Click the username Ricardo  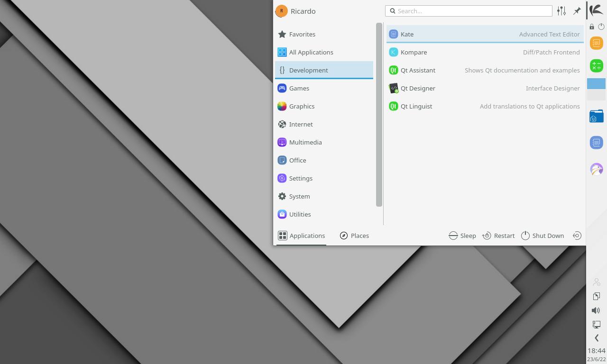point(303,11)
